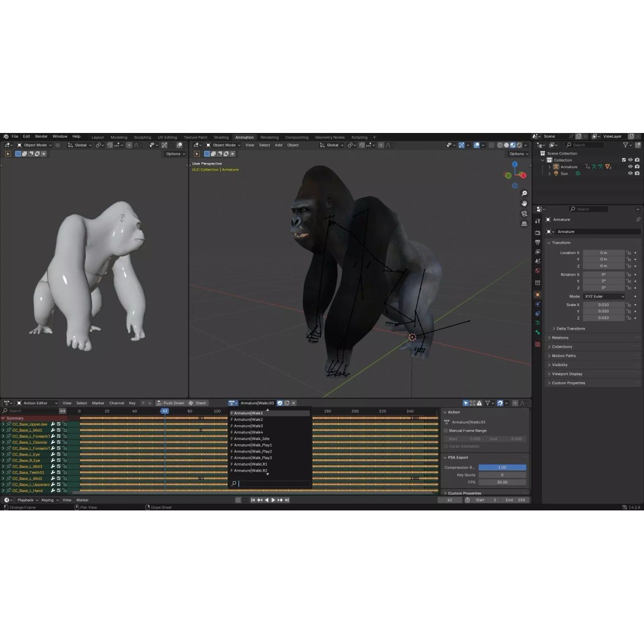Click the action search field in the popup

(270, 484)
